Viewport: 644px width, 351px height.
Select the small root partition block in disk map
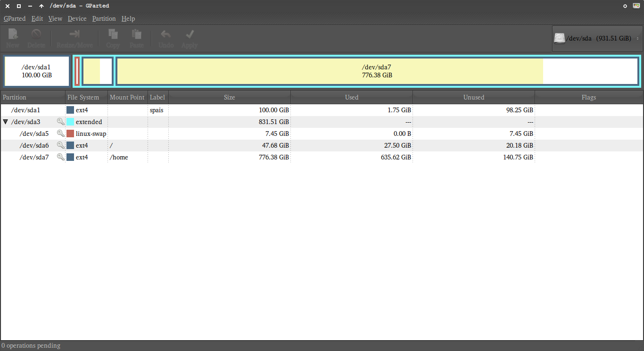pos(98,71)
